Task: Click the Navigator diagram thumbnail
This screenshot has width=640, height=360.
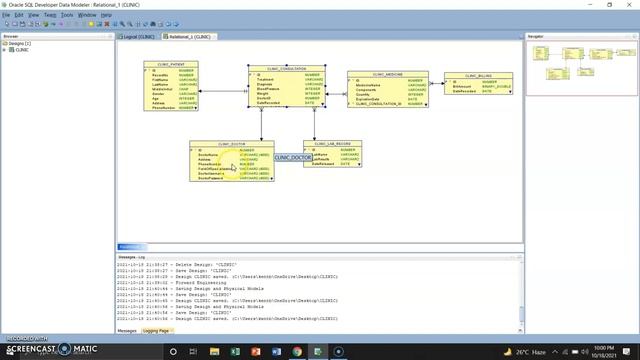Action: point(582,67)
